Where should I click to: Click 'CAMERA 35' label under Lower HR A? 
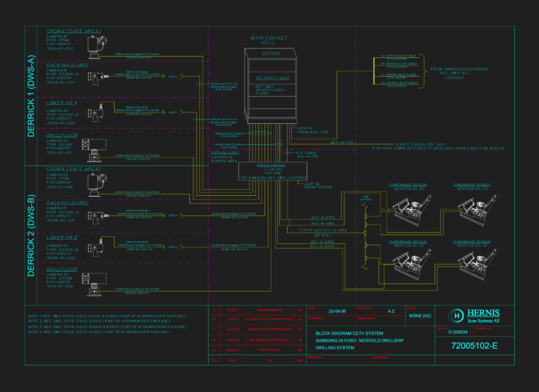57,110
